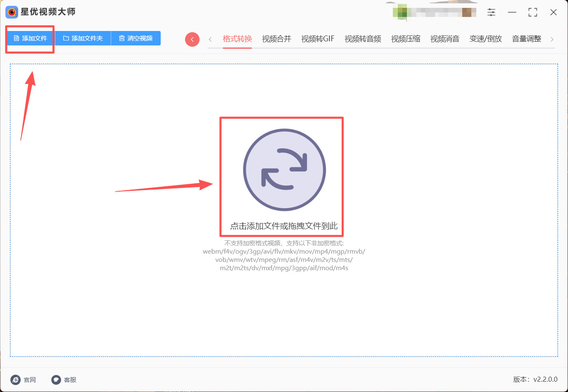The height and width of the screenshot is (392, 568).
Task: Go to the 视频转音频 tab
Action: tap(363, 39)
